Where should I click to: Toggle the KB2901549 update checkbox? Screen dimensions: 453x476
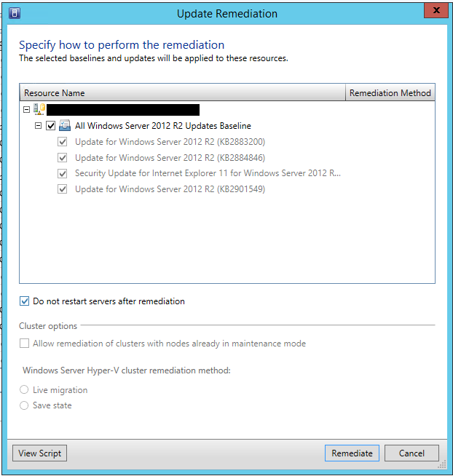[x=63, y=189]
